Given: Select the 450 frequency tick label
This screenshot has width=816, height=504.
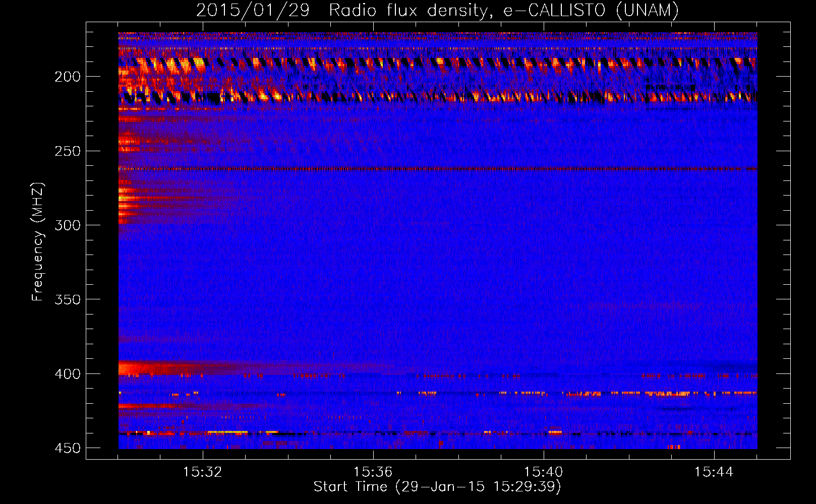Looking at the screenshot, I should click(x=68, y=448).
